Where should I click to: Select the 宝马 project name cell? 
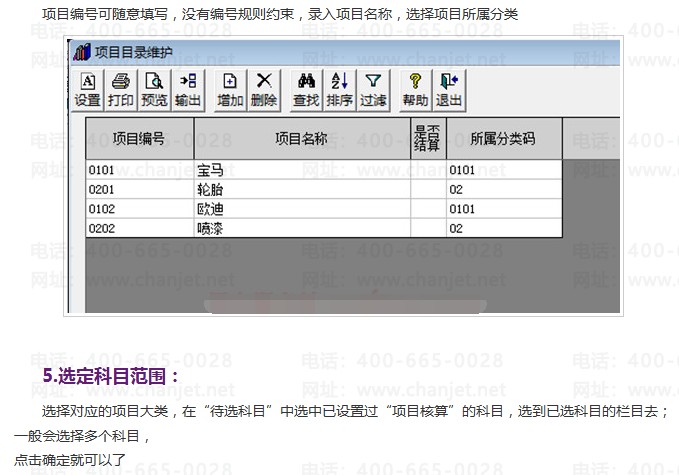pos(302,170)
